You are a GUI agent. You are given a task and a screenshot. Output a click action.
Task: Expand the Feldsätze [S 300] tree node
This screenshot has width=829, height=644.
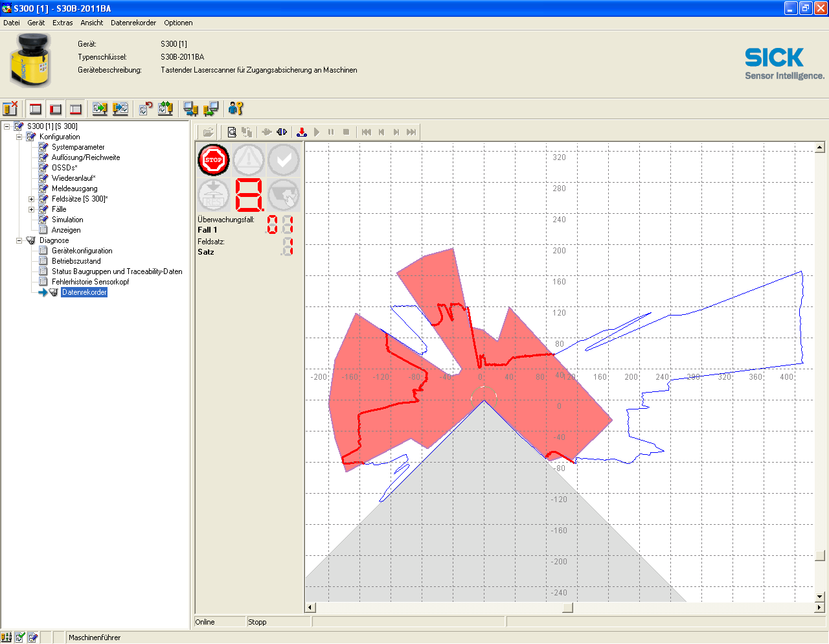coord(31,199)
